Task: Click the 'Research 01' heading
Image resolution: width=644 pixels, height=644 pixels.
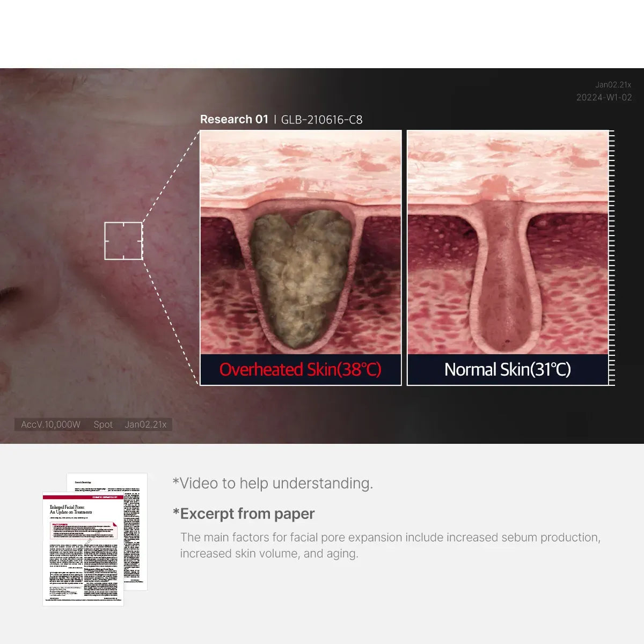Action: (233, 119)
